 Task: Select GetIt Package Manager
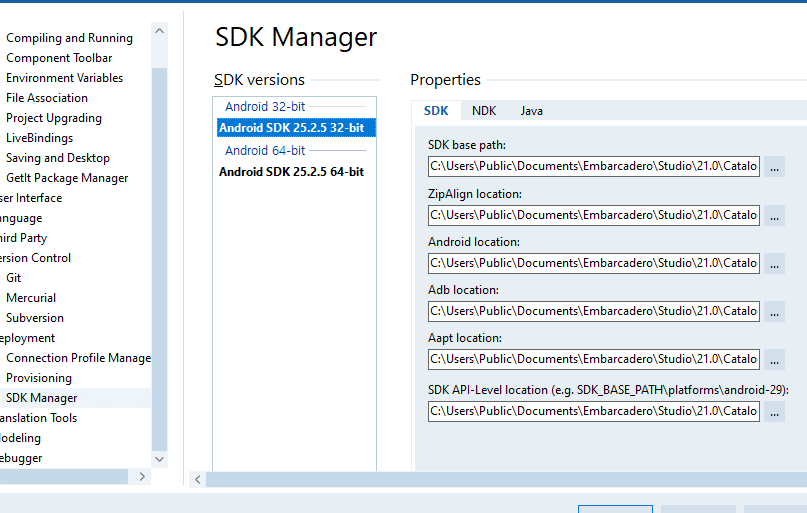coord(67,178)
